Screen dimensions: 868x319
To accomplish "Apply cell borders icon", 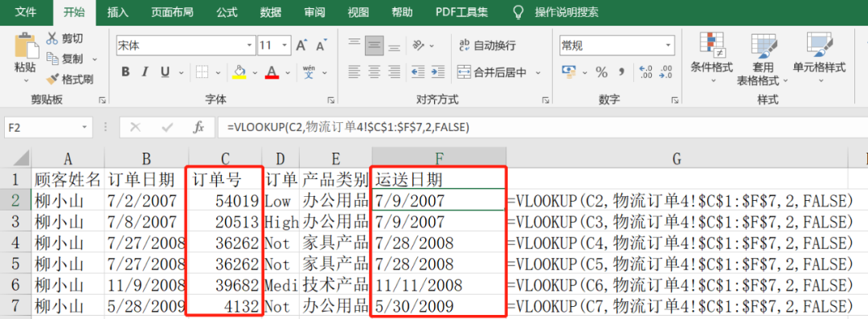I will coord(202,72).
